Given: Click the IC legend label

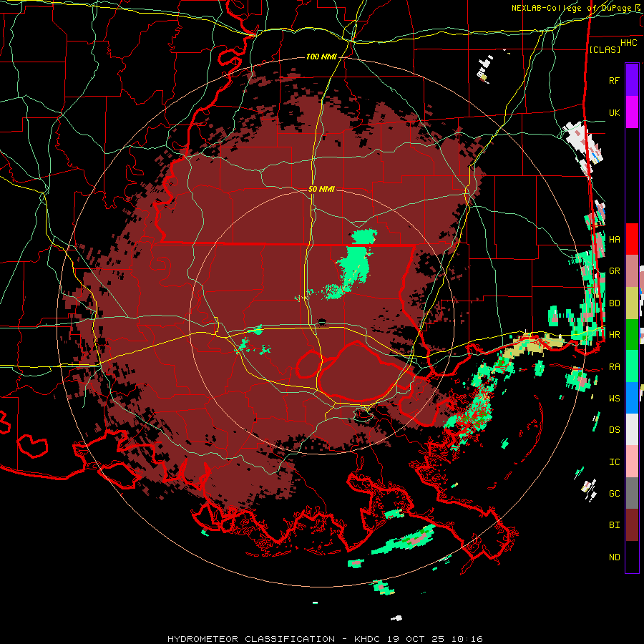Looking at the screenshot, I should pyautogui.click(x=614, y=462).
